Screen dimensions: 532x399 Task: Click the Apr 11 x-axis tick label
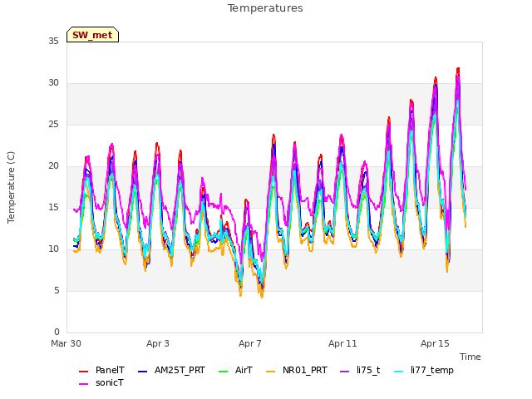click(x=342, y=343)
